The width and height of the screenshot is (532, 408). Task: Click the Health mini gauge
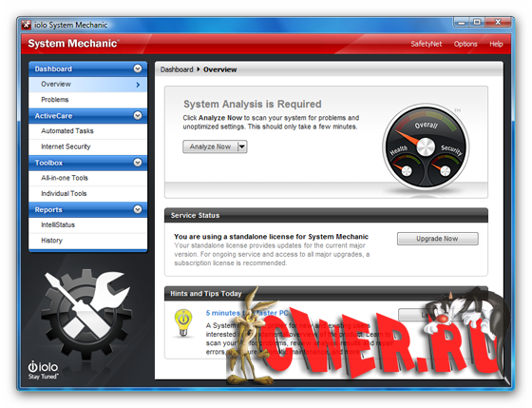coord(406,170)
